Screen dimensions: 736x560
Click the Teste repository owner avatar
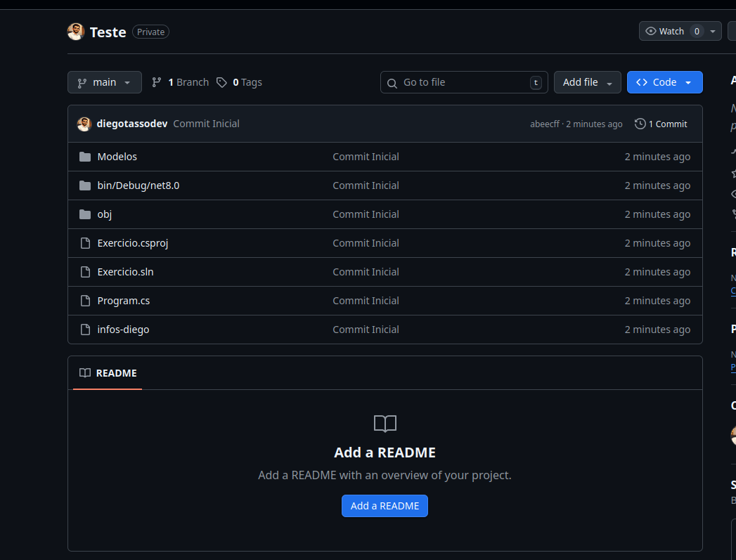click(x=76, y=32)
